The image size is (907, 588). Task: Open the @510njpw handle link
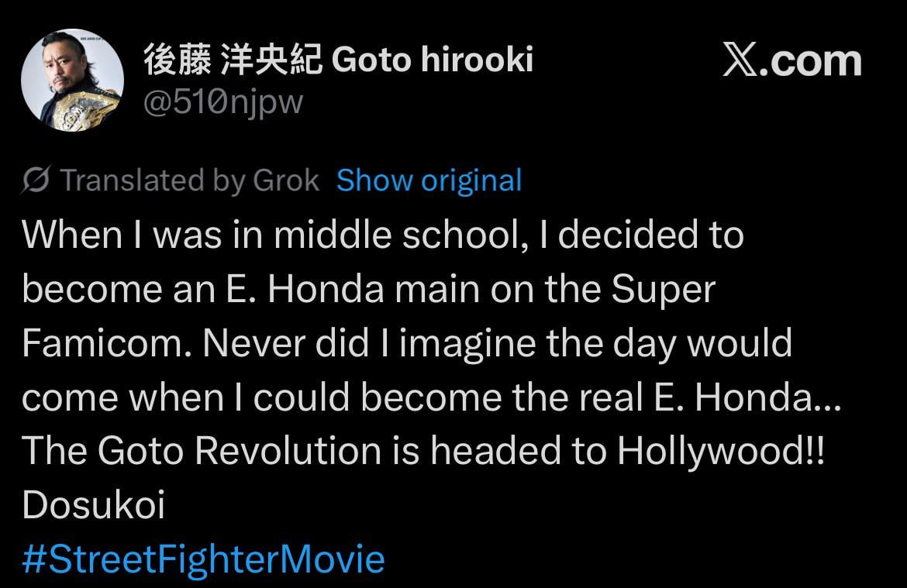[x=223, y=101]
